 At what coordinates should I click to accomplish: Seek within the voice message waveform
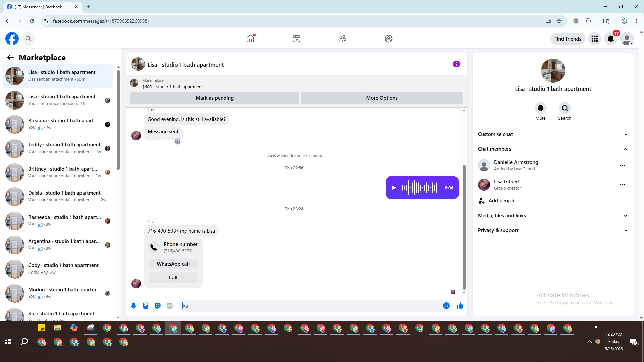(420, 188)
